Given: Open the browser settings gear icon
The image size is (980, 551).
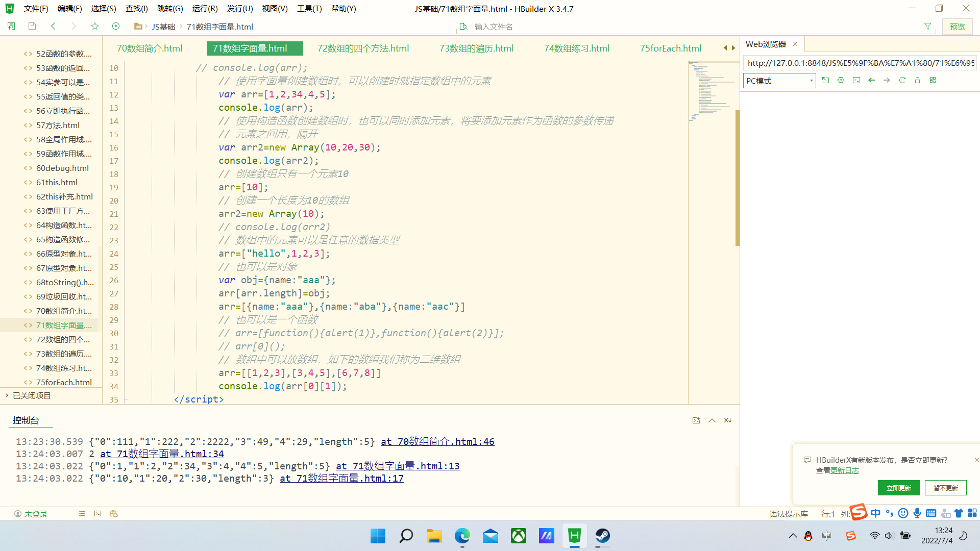Looking at the screenshot, I should (841, 80).
